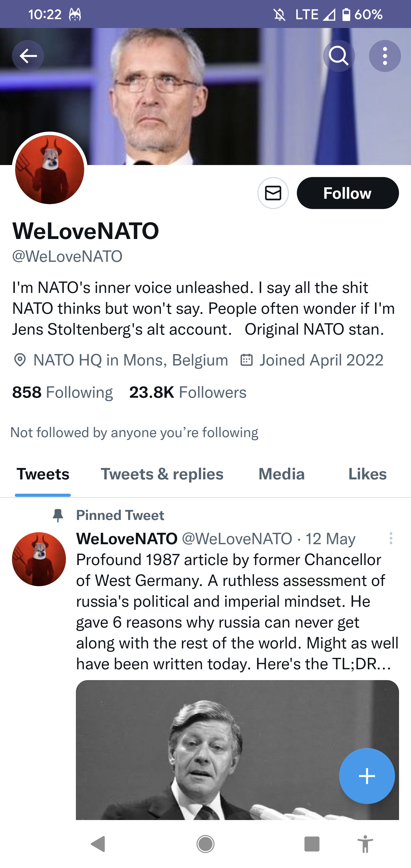Image resolution: width=411 pixels, height=868 pixels.
Task: Open recent apps with square button
Action: (x=312, y=844)
